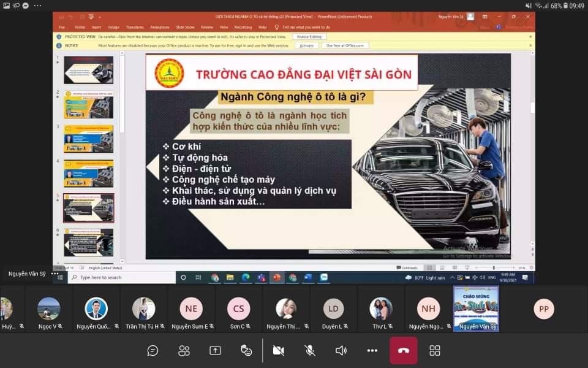This screenshot has height=368, width=588.
Task: Open the Recording tab
Action: (x=243, y=27)
